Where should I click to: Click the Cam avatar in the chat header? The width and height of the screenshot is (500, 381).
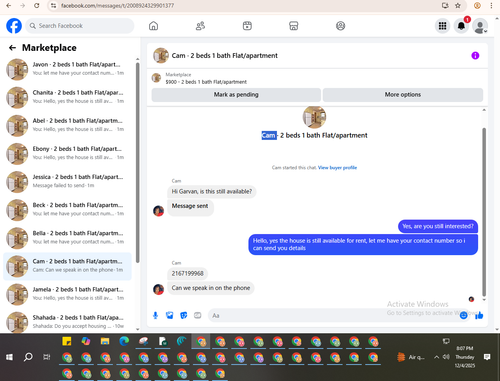(161, 55)
